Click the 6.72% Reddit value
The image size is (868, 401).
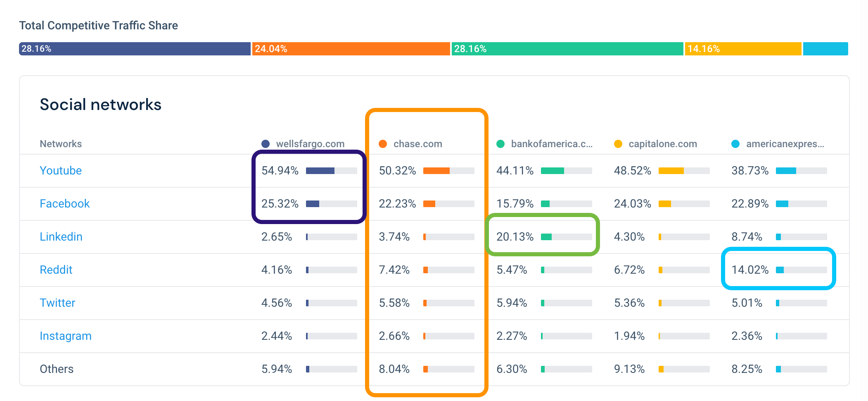point(629,270)
